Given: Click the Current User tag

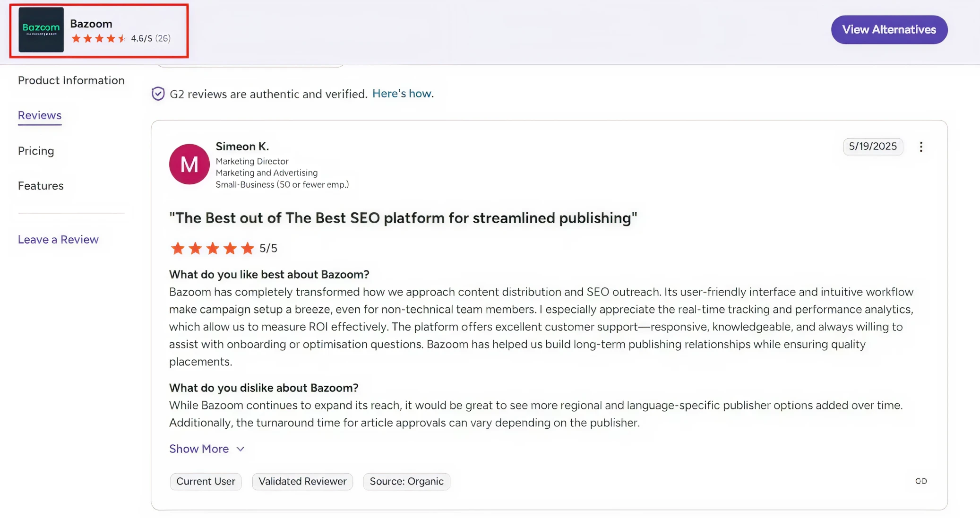Looking at the screenshot, I should tap(206, 481).
